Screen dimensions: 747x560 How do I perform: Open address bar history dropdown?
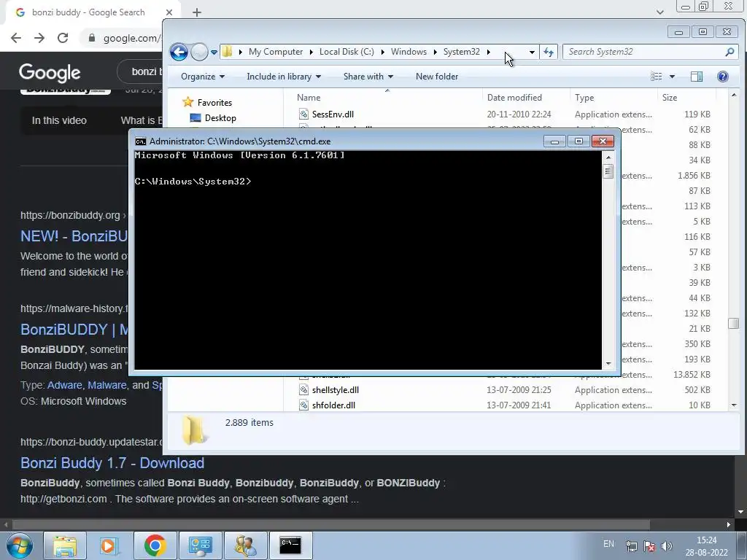pyautogui.click(x=532, y=52)
